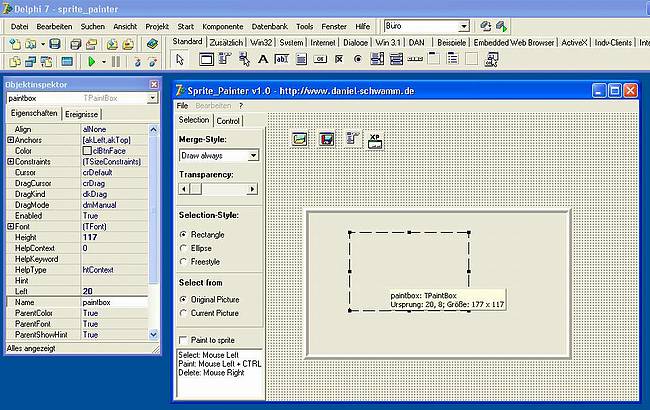Switch to the Ereignisse tab
The width and height of the screenshot is (650, 410).
coord(81,114)
